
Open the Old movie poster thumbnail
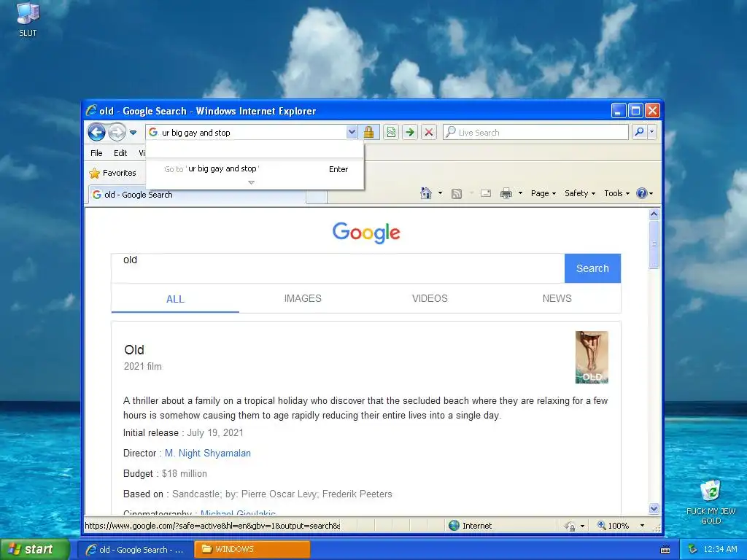592,357
